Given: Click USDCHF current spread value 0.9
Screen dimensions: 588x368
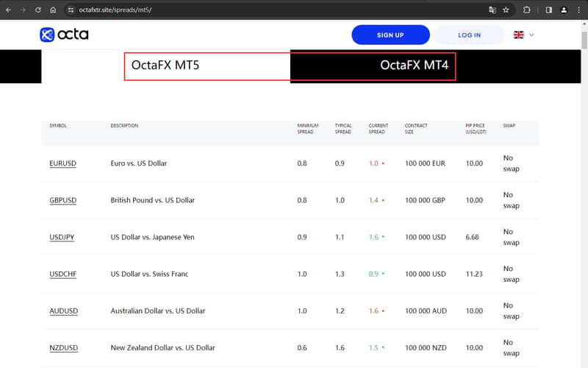Looking at the screenshot, I should 373,274.
